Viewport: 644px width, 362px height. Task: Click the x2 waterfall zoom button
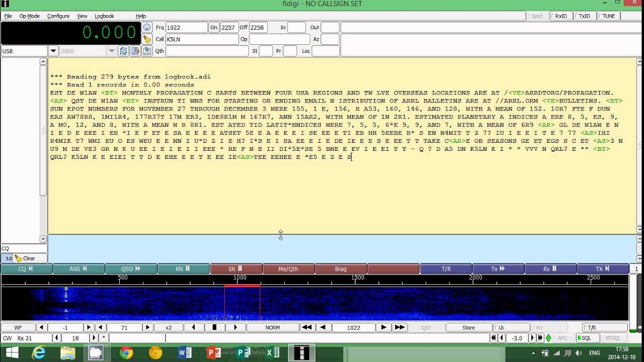[x=169, y=327]
